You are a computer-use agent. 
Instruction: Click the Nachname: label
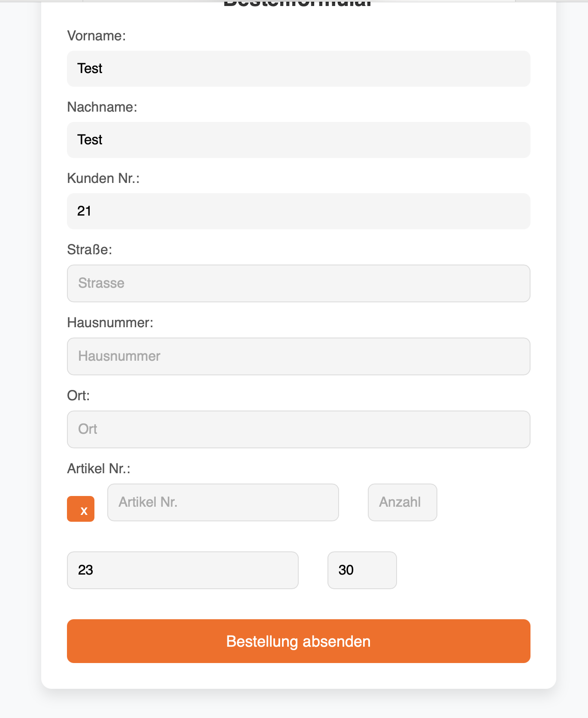pos(102,107)
